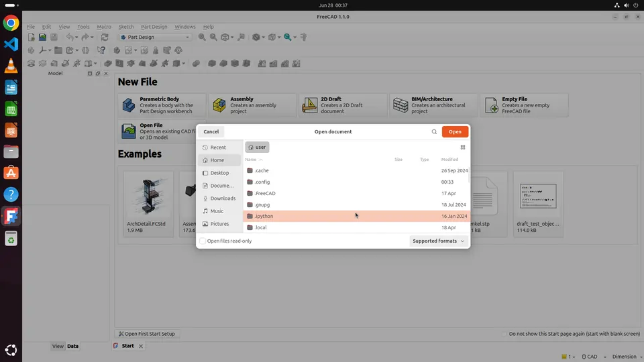Select Pictures in dialog sidebar
The width and height of the screenshot is (644, 362).
(x=219, y=224)
